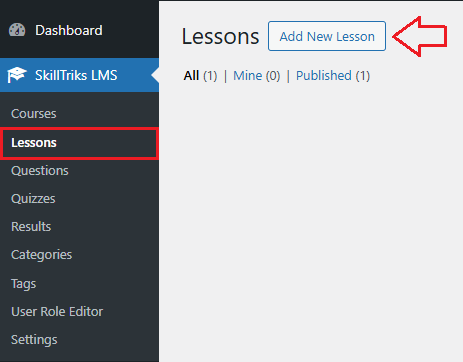This screenshot has height=362, width=463.
Task: Click the Dashboard gauge icon
Action: coord(17,30)
